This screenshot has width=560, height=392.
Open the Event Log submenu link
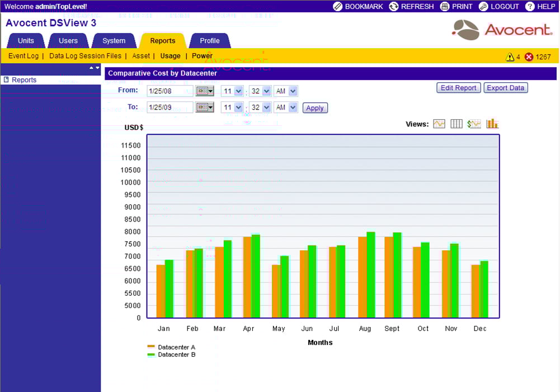tap(23, 56)
